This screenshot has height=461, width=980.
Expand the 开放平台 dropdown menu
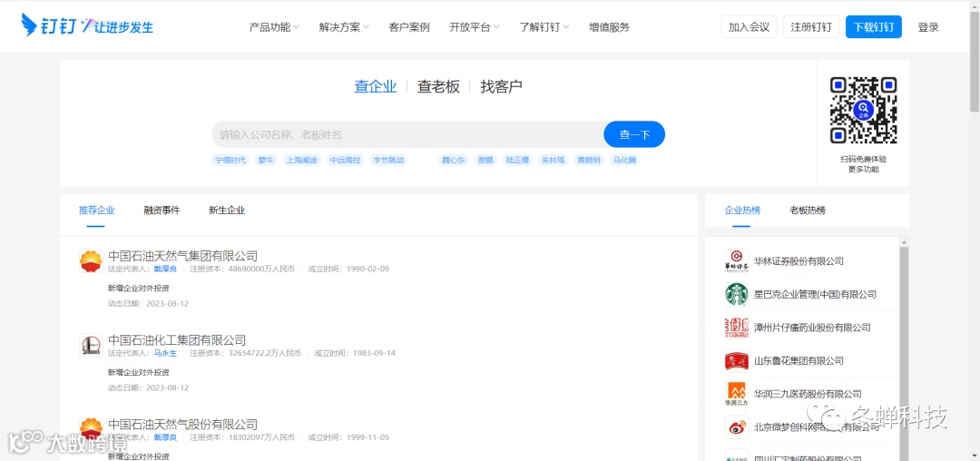(x=475, y=27)
